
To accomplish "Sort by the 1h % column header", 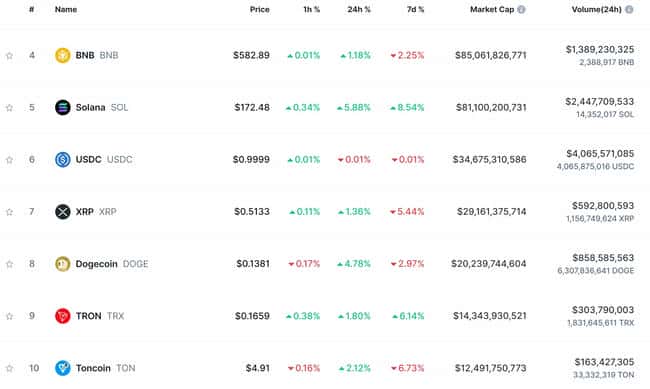I will (311, 9).
